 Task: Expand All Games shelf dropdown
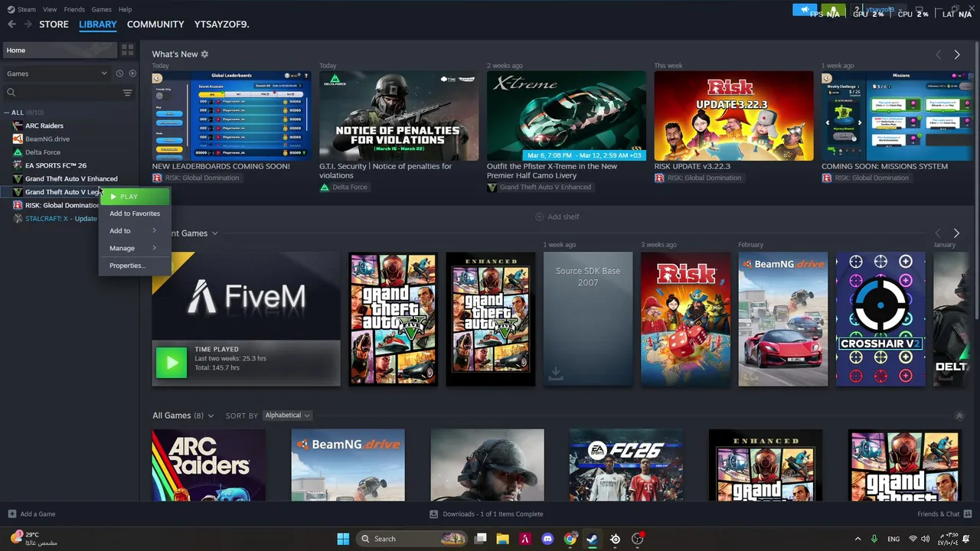(211, 416)
